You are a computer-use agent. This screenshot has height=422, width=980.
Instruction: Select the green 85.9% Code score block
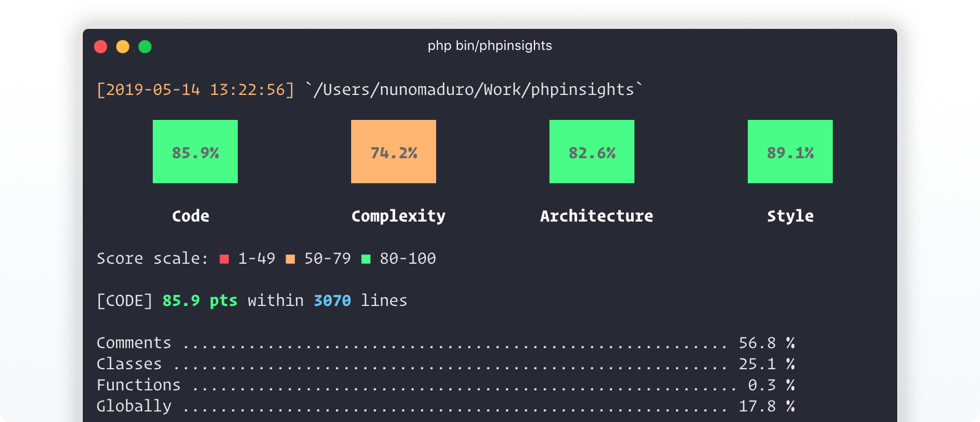[195, 151]
